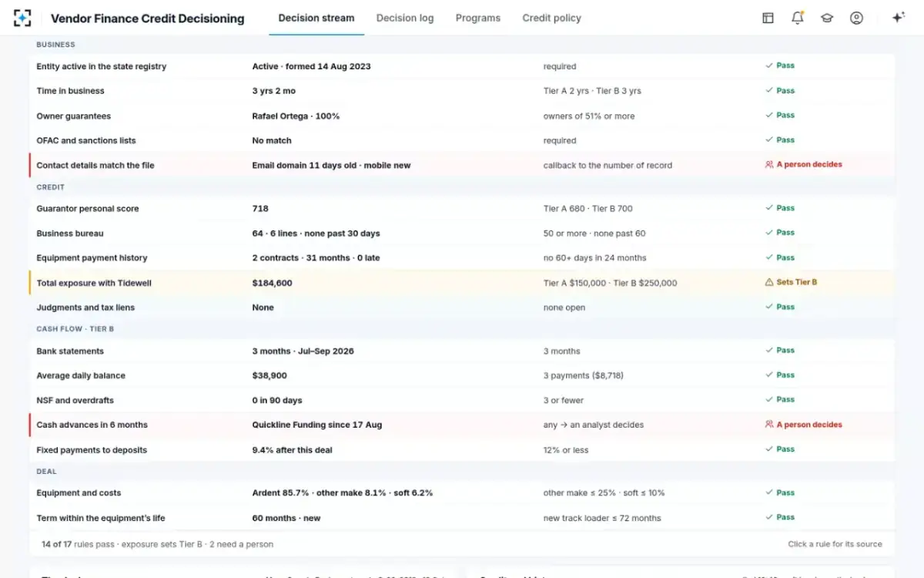The width and height of the screenshot is (924, 578).
Task: Open the Credit policy tab
Action: (x=551, y=18)
